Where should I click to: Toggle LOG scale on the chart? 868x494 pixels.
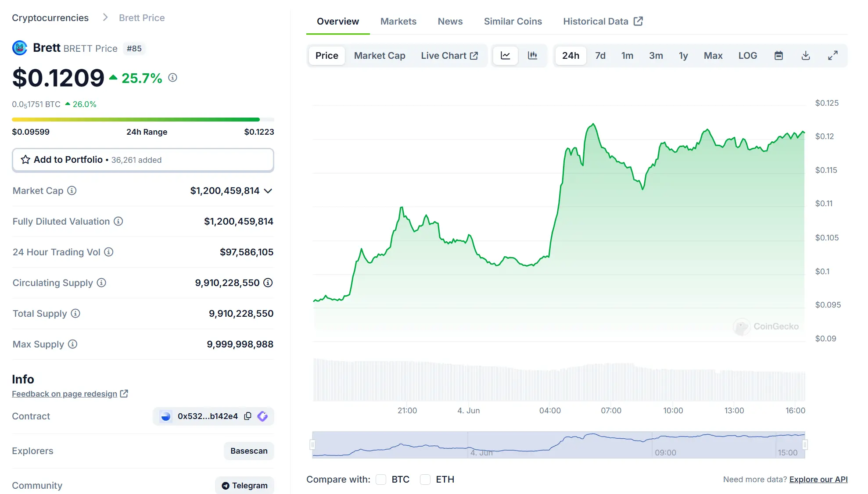(x=747, y=55)
